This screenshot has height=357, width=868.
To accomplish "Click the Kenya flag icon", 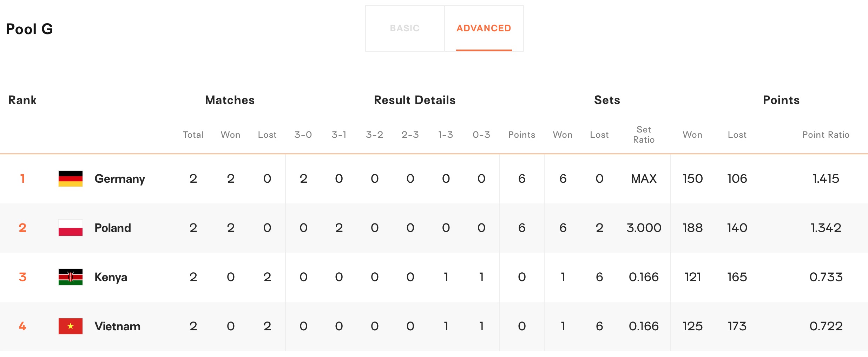I will [71, 277].
